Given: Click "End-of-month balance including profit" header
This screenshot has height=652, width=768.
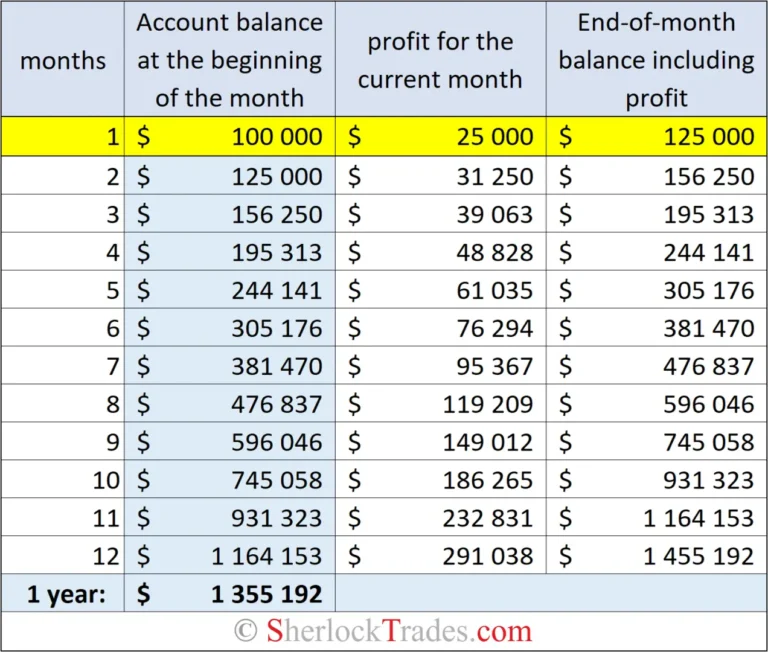Looking at the screenshot, I should [x=656, y=60].
